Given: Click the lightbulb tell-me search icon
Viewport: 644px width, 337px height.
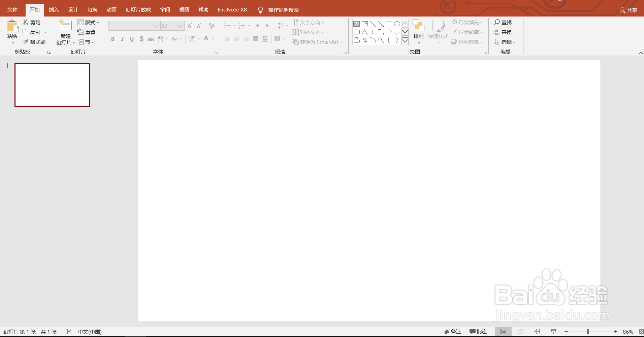Looking at the screenshot, I should [260, 10].
